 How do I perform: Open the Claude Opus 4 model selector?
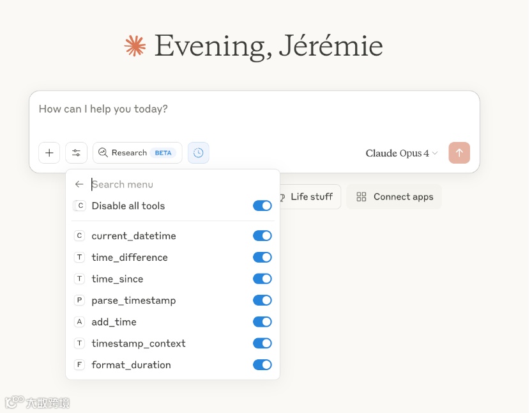pyautogui.click(x=401, y=153)
